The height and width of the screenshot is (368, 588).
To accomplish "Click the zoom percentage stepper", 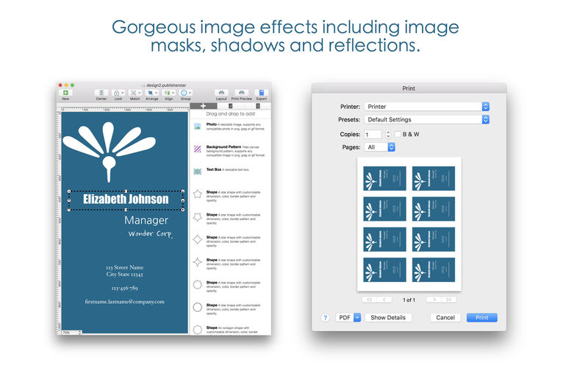I will click(x=79, y=333).
